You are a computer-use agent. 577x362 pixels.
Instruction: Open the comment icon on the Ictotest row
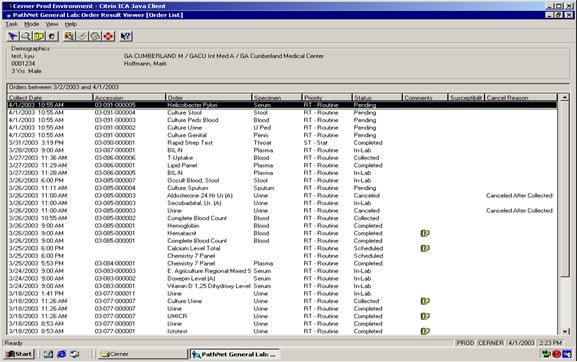pos(425,331)
